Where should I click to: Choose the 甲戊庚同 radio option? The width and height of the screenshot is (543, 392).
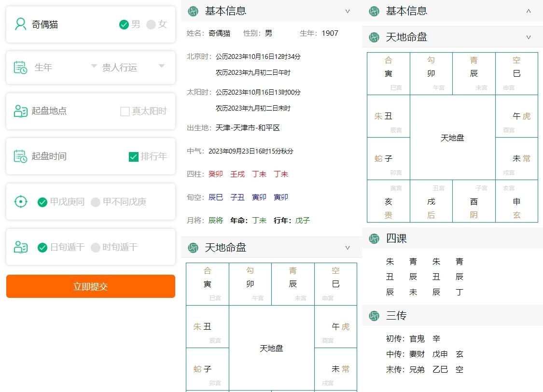42,202
